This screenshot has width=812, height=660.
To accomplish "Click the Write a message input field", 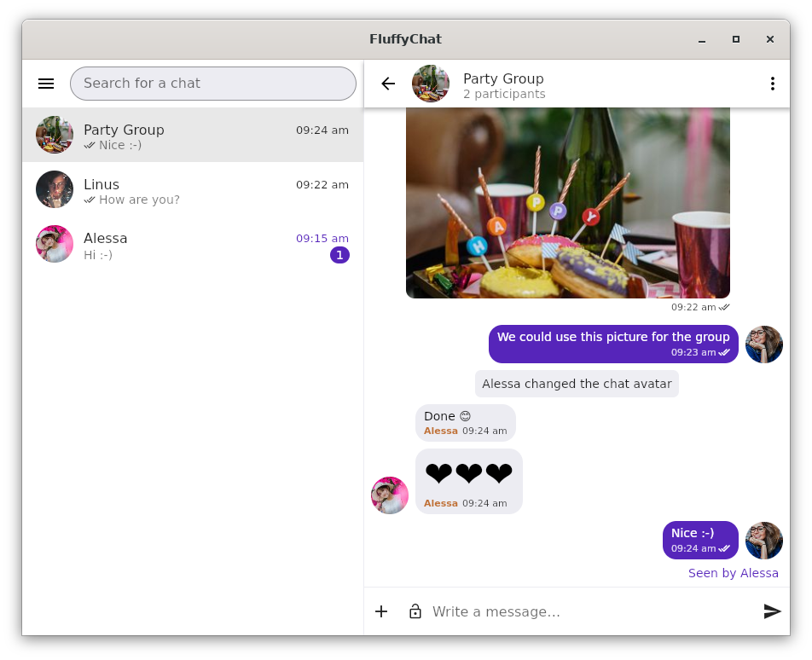I will tap(589, 611).
